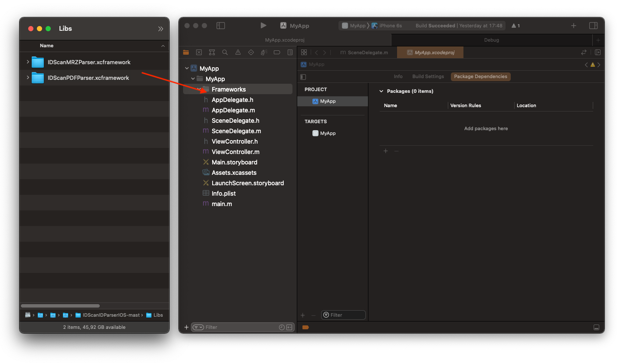Click the Location column header
The image size is (624, 364).
coord(526,105)
